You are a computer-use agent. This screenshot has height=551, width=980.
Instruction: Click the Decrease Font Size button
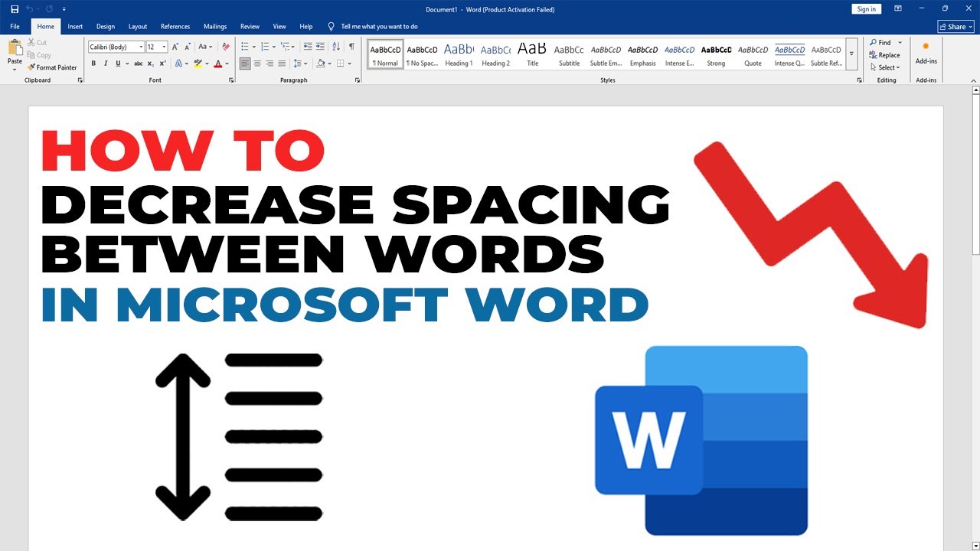[188, 47]
